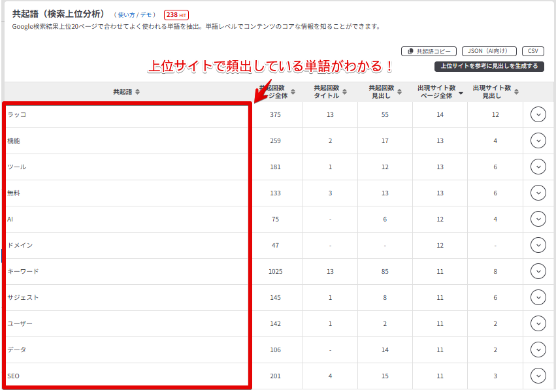Sort by the 共起語 column header
This screenshot has height=392, width=556.
coord(126,92)
